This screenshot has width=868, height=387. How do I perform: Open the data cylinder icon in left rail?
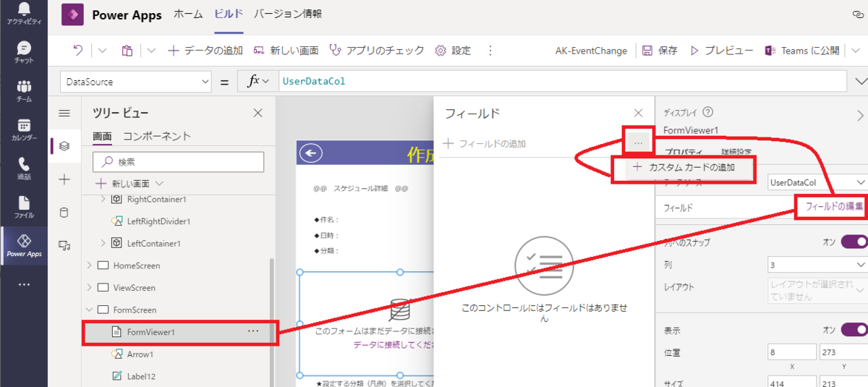click(x=64, y=212)
